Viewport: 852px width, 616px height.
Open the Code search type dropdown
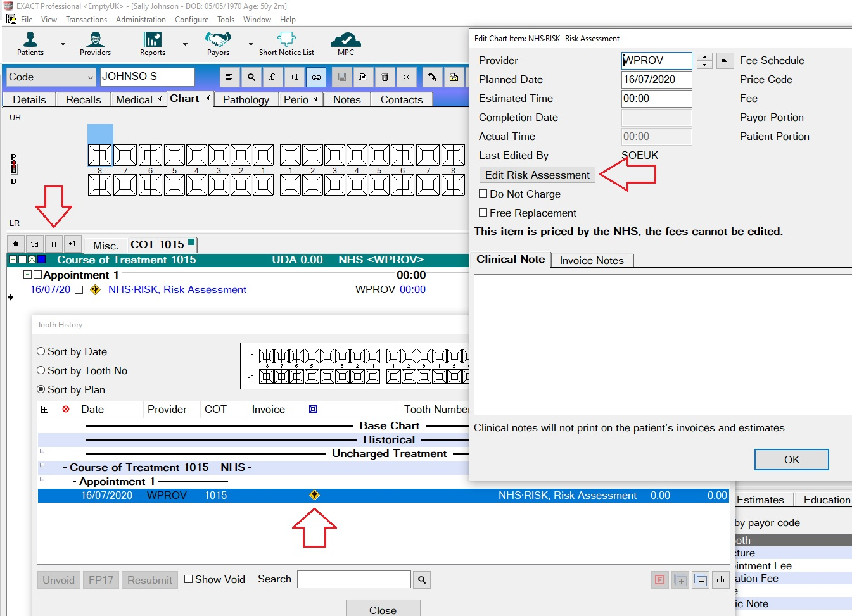coord(90,77)
